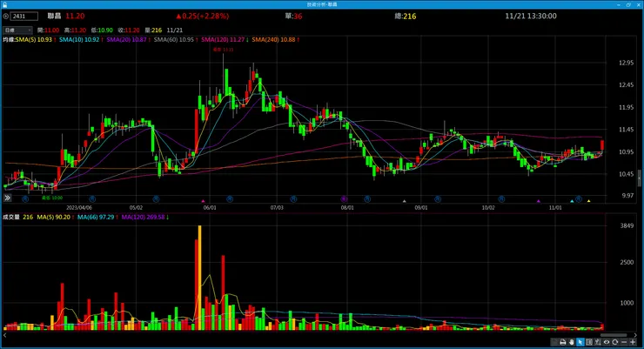Image resolution: width=644 pixels, height=349 pixels.
Task: Click the white triangle marker before 09/01
Action: (x=404, y=201)
